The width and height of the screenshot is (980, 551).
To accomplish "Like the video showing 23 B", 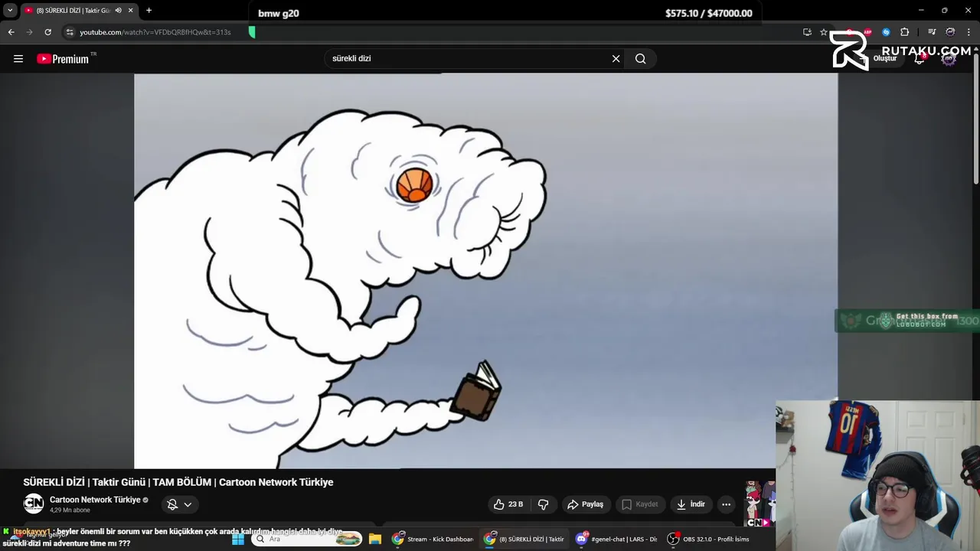I will click(508, 504).
